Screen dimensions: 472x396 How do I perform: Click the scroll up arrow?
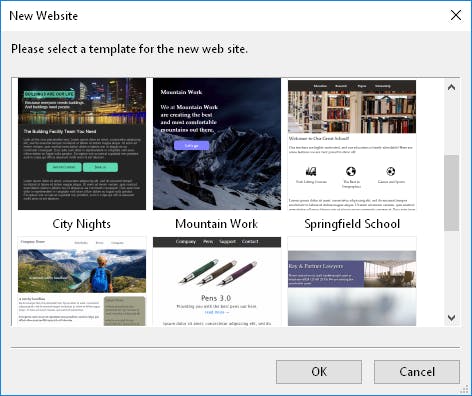[452, 87]
